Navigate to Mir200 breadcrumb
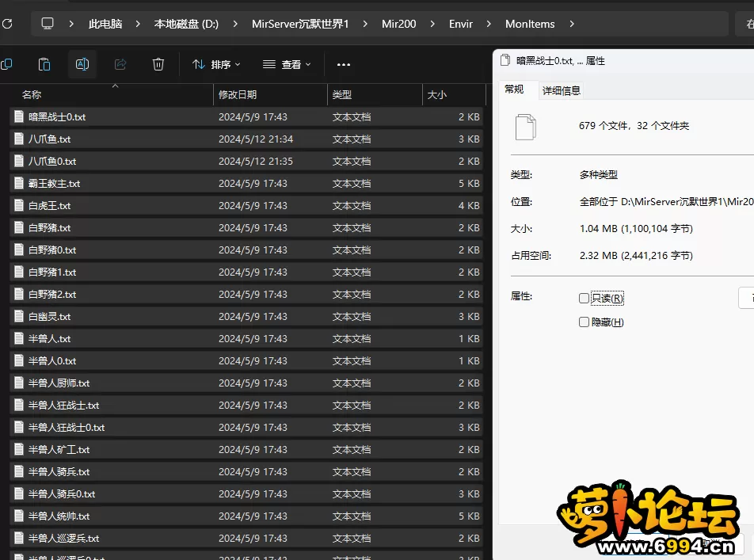Image resolution: width=754 pixels, height=560 pixels. click(398, 24)
